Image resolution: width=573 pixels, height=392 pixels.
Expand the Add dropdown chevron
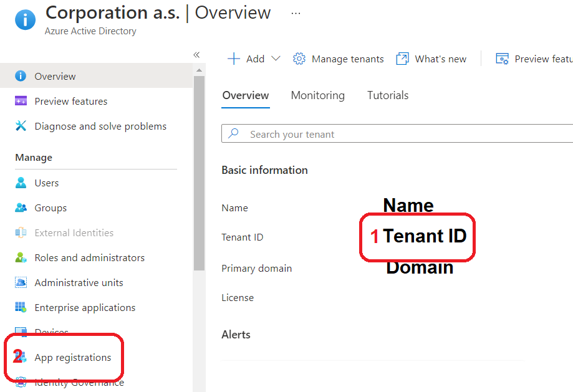276,59
